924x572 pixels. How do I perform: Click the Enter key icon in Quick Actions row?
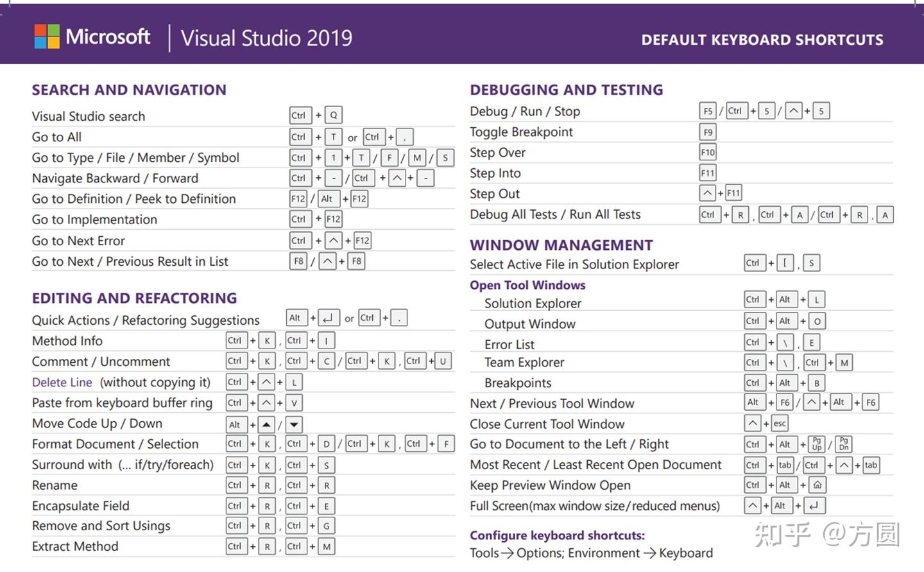coord(328,318)
